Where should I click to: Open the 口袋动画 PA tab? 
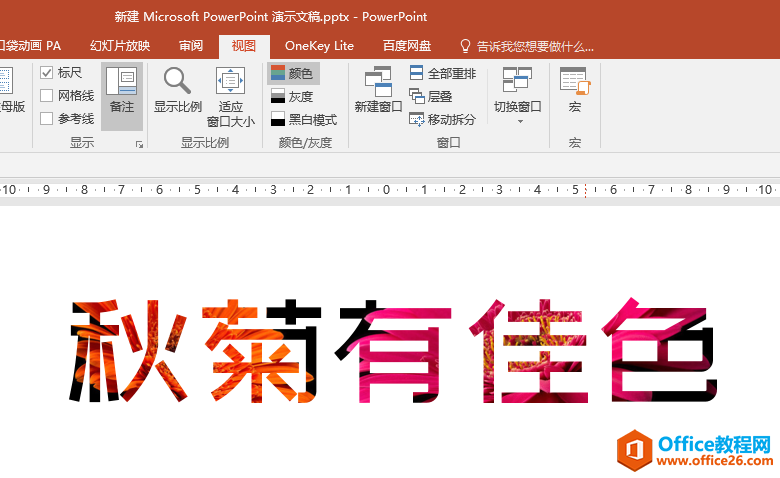[x=30, y=46]
